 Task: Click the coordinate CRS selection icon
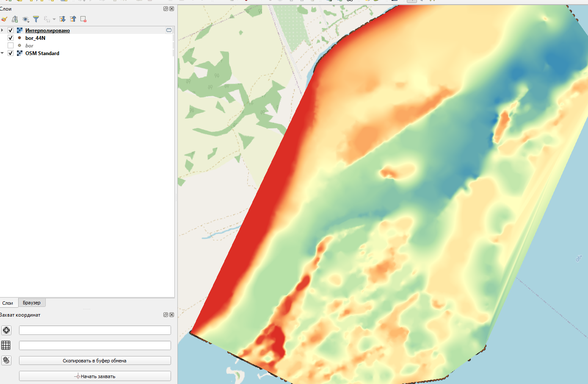6,330
